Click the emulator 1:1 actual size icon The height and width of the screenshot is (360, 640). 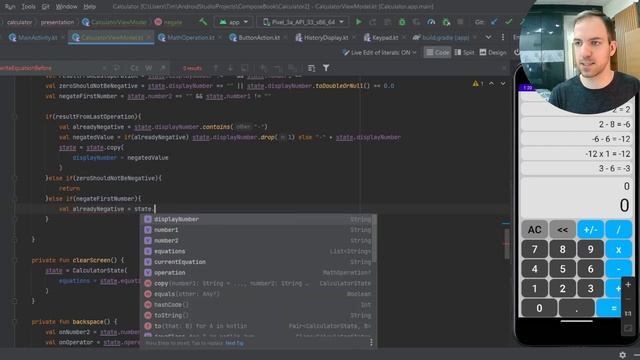tap(628, 313)
